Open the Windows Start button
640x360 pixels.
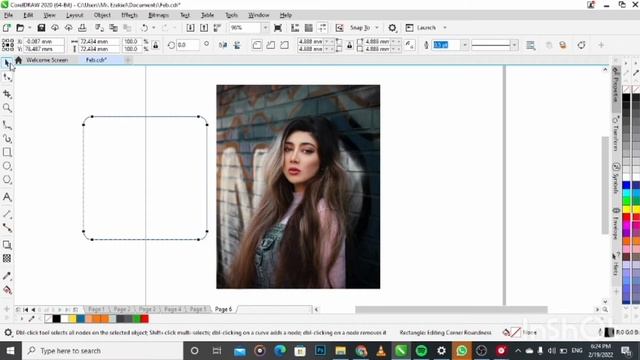tap(11, 351)
